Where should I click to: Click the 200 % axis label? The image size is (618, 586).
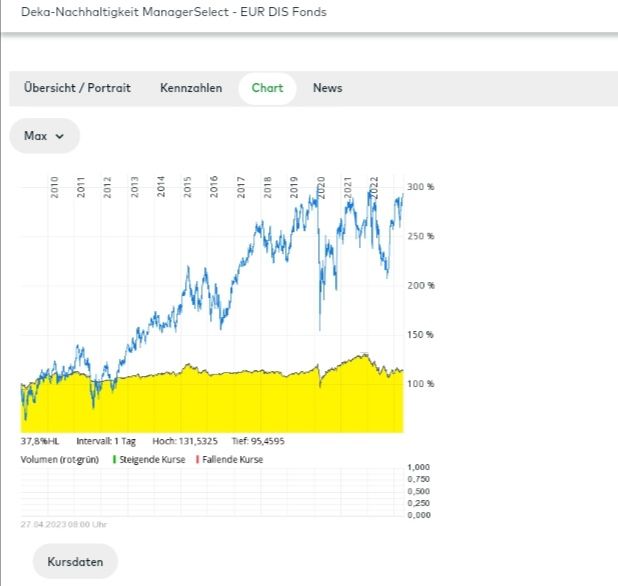point(419,285)
